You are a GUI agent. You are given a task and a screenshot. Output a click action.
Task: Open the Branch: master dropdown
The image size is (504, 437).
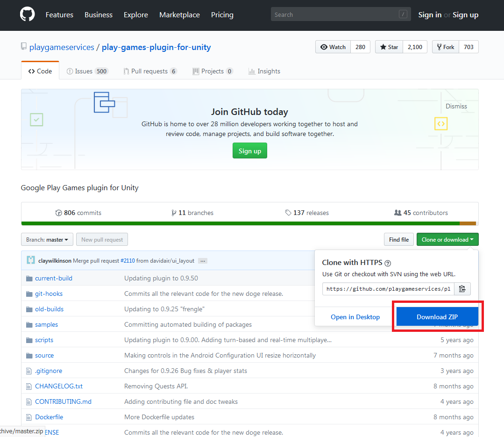click(47, 240)
